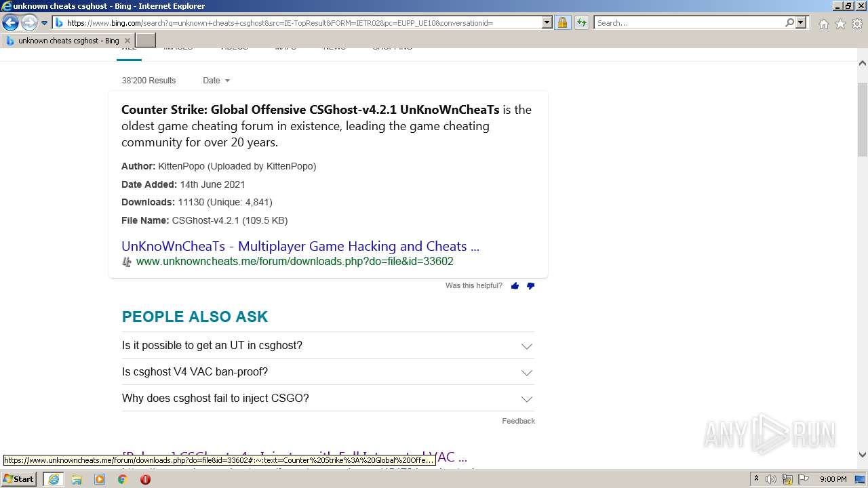Focus the Internet Explorer search box
The width and height of the screenshot is (868, 488).
[x=689, y=23]
